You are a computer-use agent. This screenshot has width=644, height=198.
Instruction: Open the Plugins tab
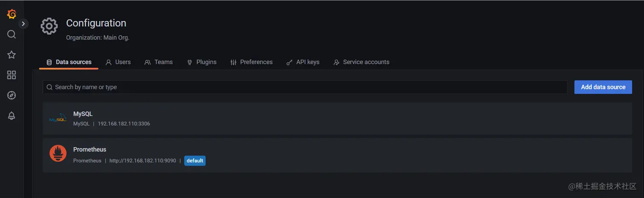coord(202,62)
